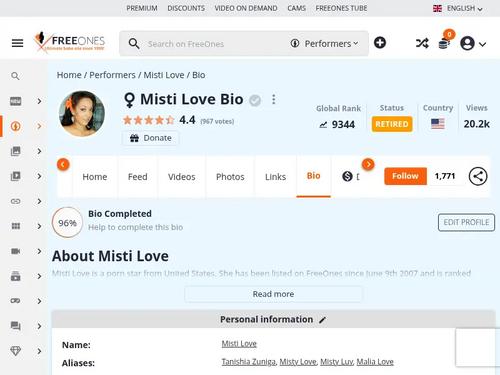Open CAMS in the top bar
Image resolution: width=500 pixels, height=375 pixels.
click(296, 8)
